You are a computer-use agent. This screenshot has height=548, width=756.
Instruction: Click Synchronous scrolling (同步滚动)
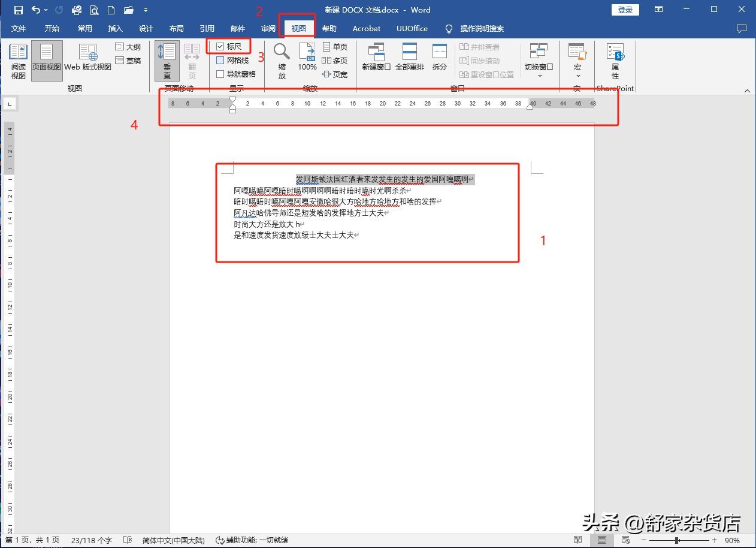pyautogui.click(x=480, y=61)
